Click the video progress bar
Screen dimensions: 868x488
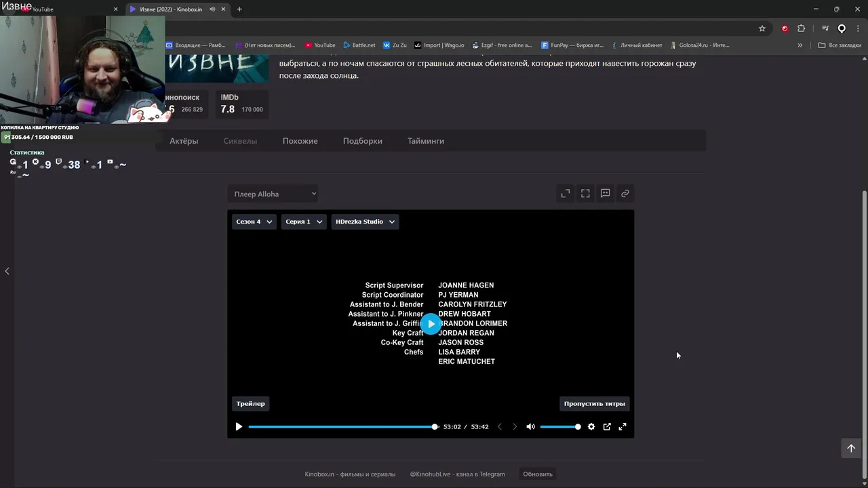coord(343,427)
